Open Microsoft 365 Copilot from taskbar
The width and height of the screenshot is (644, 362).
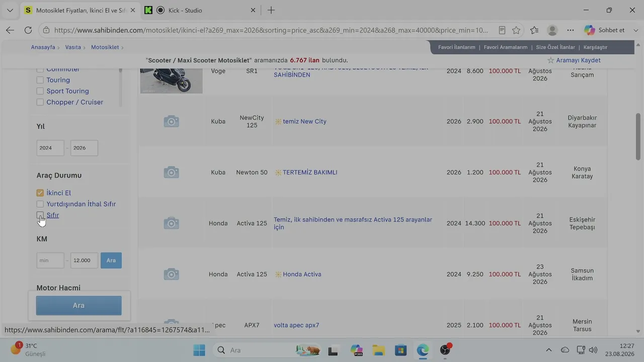(357, 350)
